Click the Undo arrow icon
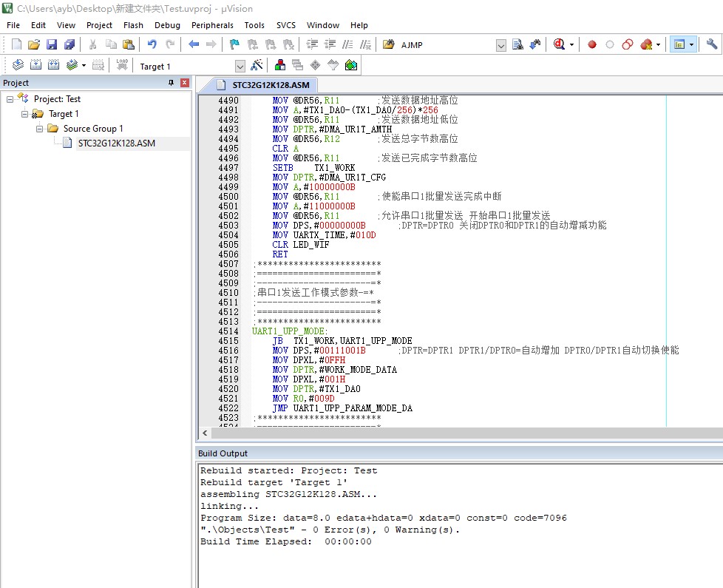 (152, 44)
